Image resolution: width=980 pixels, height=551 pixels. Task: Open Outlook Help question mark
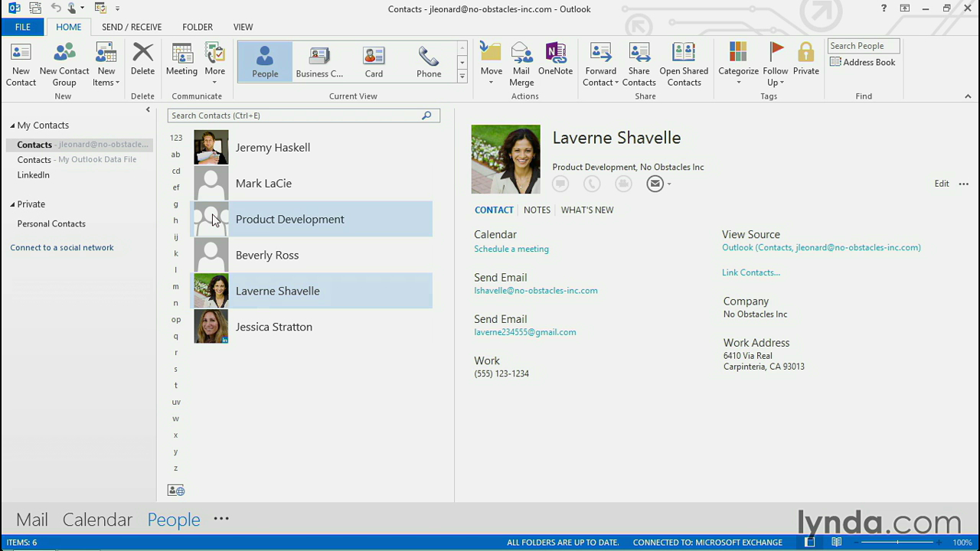pyautogui.click(x=884, y=8)
